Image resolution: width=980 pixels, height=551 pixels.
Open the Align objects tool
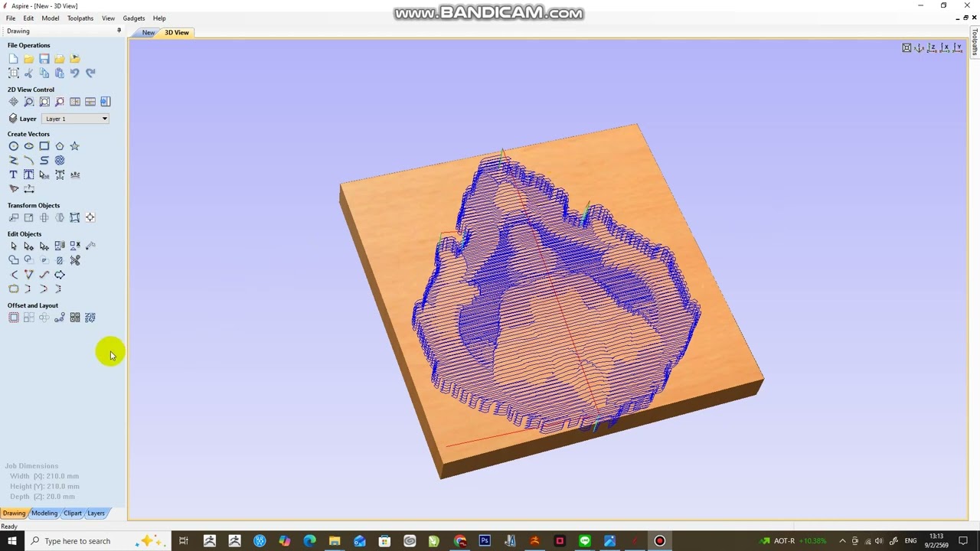pyautogui.click(x=90, y=218)
